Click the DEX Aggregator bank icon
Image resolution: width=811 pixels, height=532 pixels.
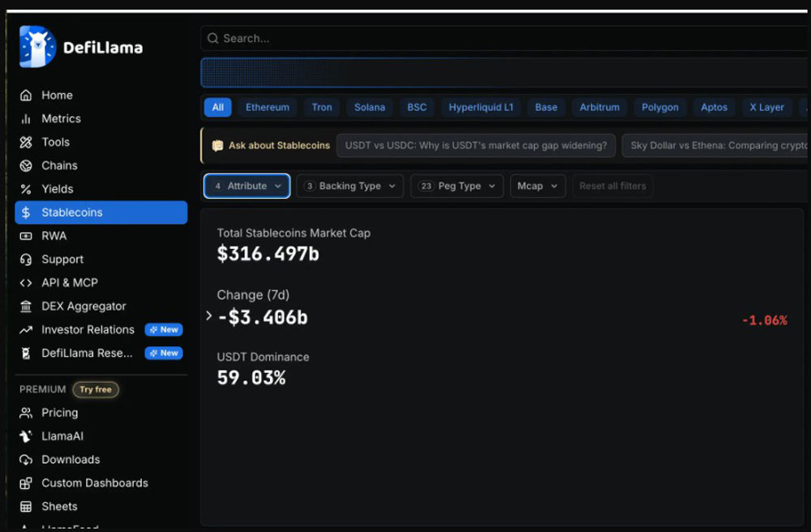tap(26, 307)
